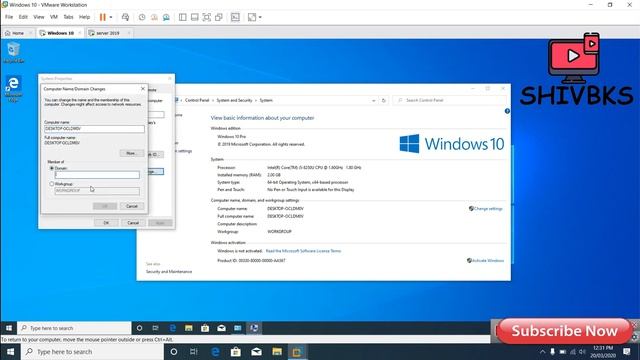Click Control Panel in the breadcrumb path

(x=197, y=100)
